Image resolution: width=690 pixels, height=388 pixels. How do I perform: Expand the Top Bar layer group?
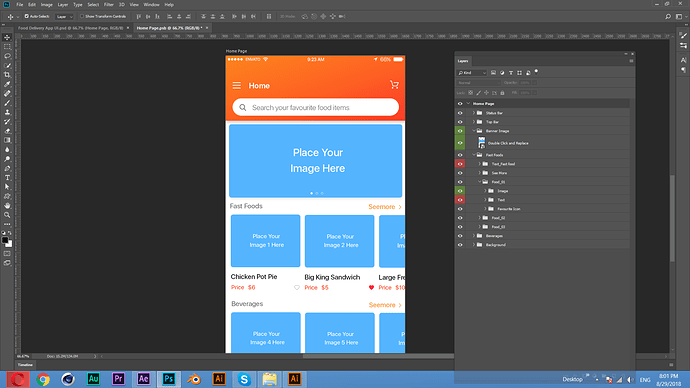(474, 122)
